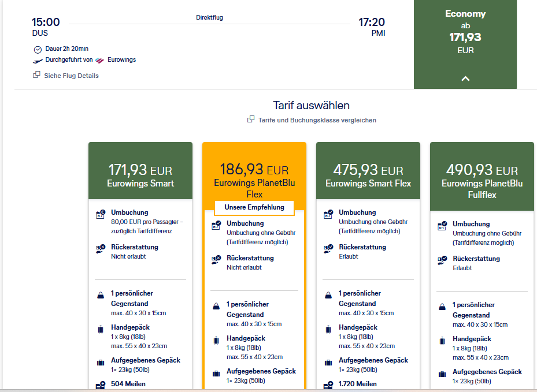The image size is (537, 392).
Task: Click personal item icon in PlanetBlu Flex card
Action: (216, 306)
